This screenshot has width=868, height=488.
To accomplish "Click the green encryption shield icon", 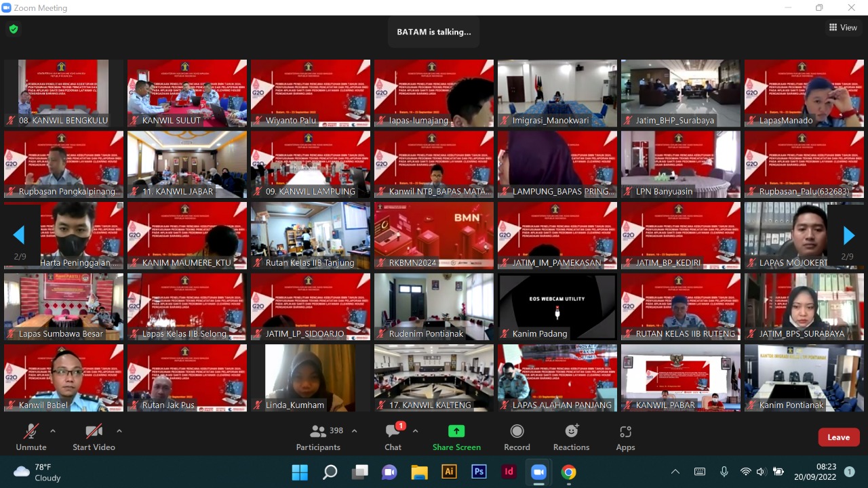I will (14, 29).
